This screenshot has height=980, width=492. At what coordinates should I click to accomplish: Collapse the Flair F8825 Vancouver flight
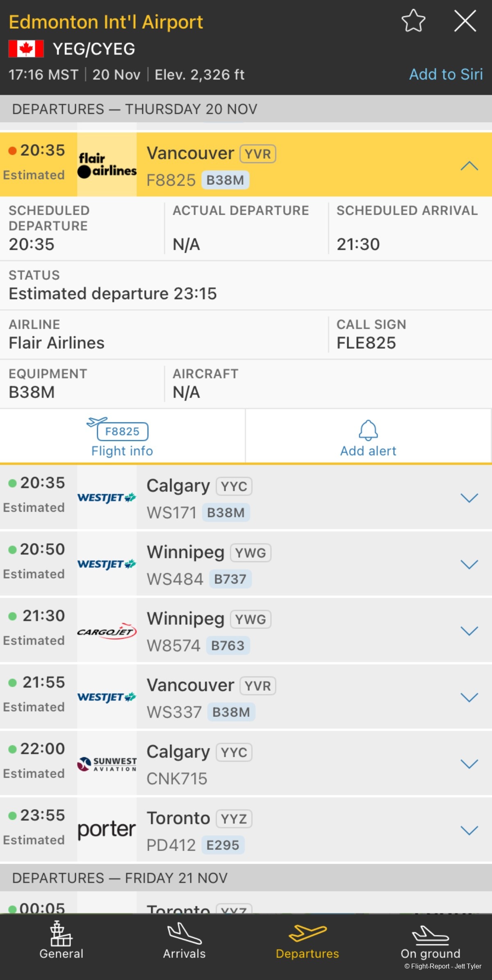click(x=469, y=166)
